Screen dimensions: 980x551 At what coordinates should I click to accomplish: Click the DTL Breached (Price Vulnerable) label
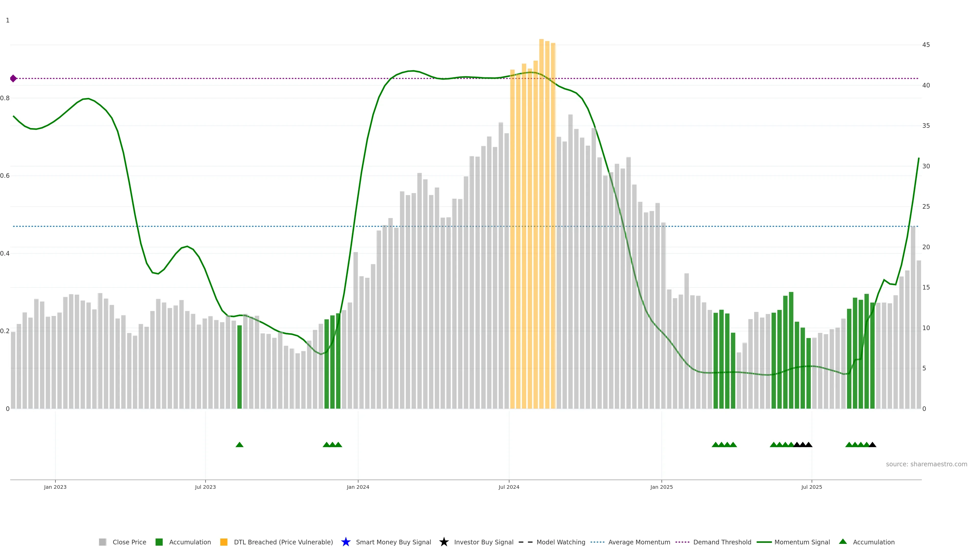coord(283,542)
